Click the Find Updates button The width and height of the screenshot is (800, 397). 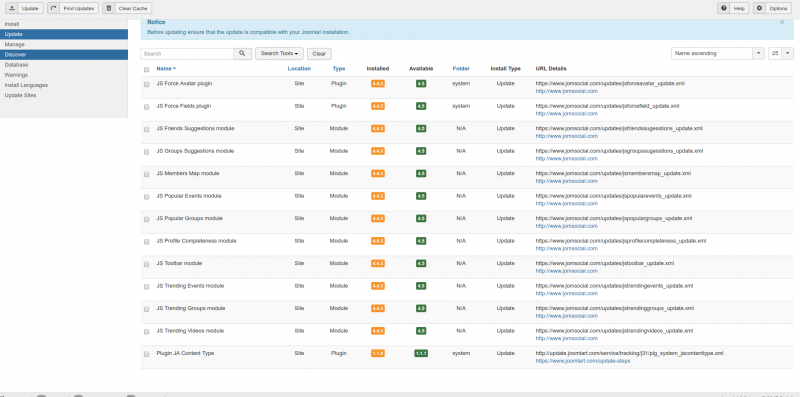pyautogui.click(x=72, y=8)
